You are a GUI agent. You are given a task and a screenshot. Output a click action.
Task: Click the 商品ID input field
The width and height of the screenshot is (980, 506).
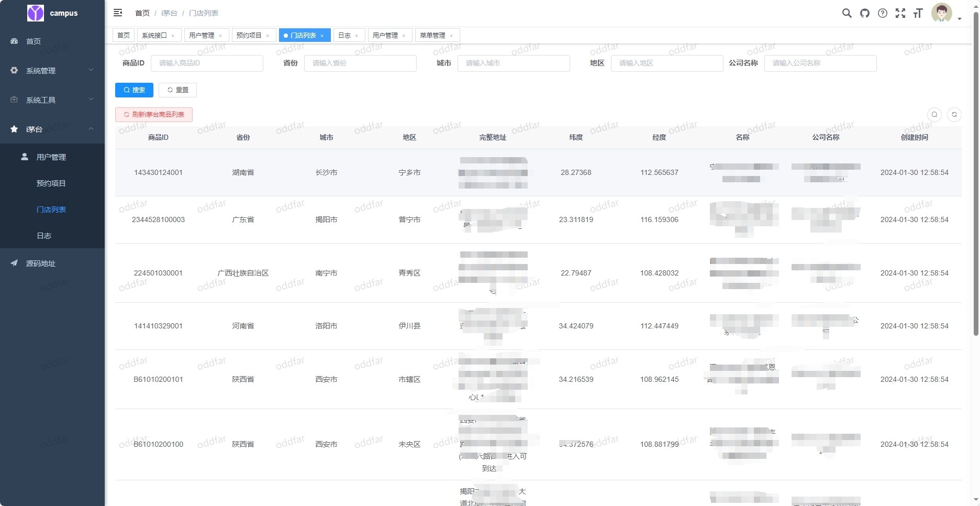206,63
